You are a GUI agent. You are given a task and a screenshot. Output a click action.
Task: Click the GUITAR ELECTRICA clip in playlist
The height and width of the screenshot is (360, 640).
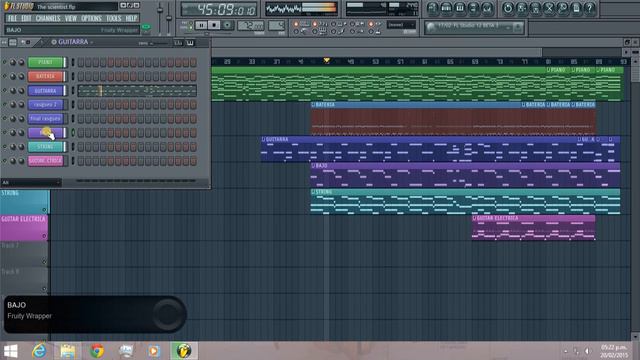tap(533, 228)
